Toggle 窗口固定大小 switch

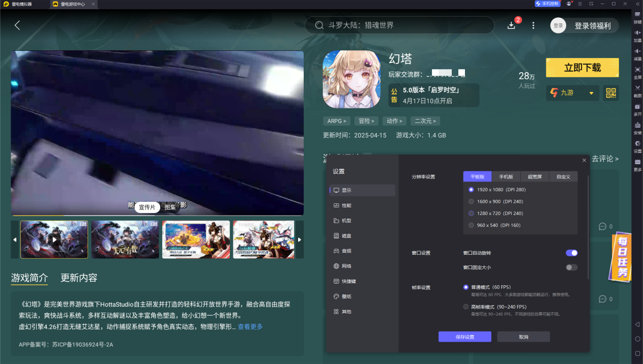coord(572,267)
